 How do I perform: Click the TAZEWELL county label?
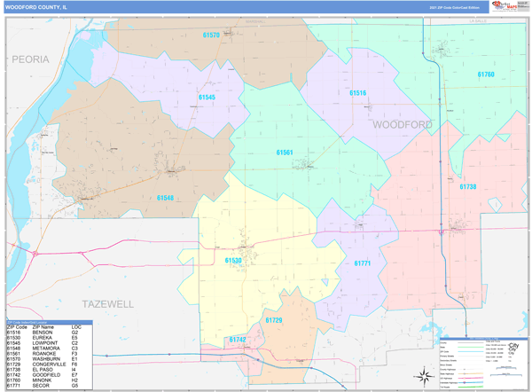[108, 304]
